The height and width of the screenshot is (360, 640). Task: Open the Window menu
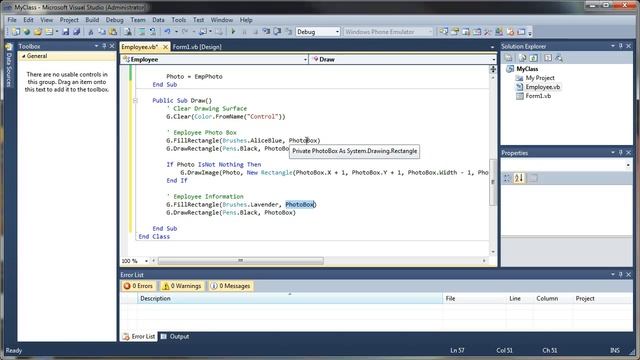click(x=222, y=20)
